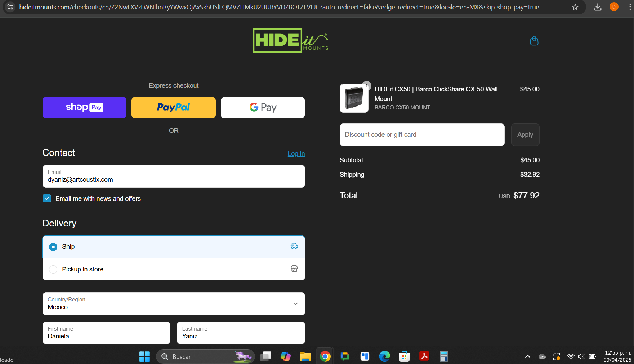Click the browser address bar URL
634x364 pixels.
click(x=279, y=7)
